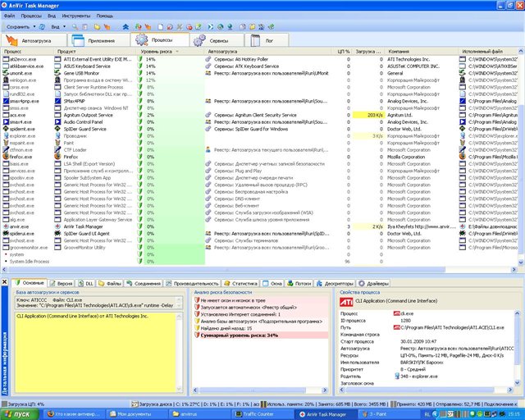This screenshot has height=420, width=525.
Task: Sort by the Компания column header
Action: [x=422, y=51]
